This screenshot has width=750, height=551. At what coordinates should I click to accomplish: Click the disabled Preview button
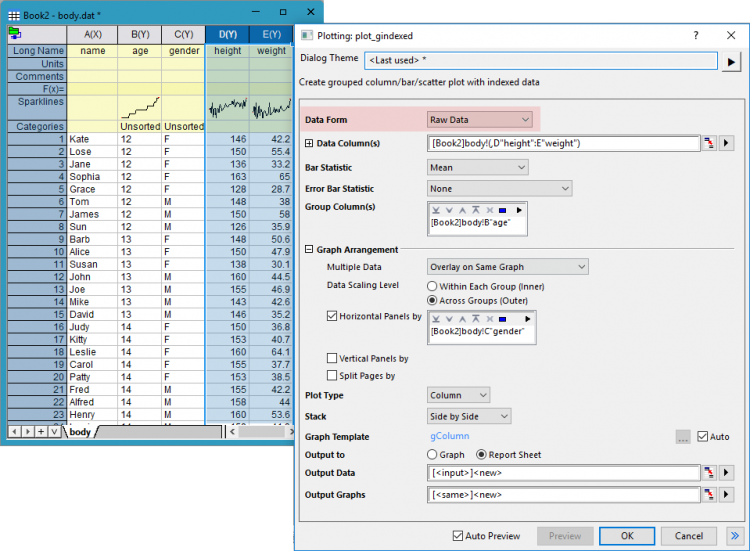click(565, 536)
